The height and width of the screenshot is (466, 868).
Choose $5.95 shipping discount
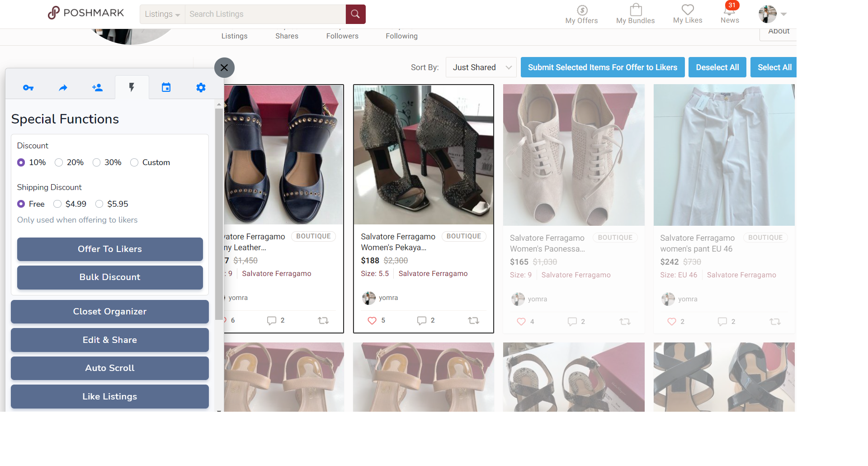pyautogui.click(x=99, y=204)
